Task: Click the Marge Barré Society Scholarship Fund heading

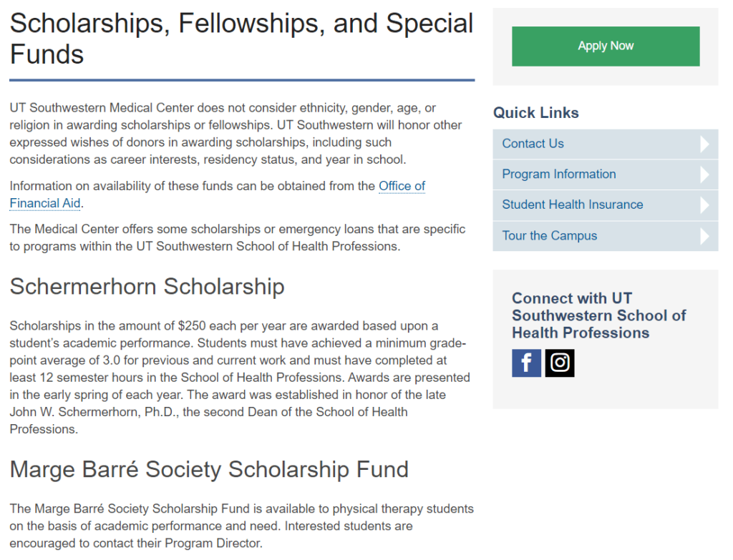Action: coord(208,469)
